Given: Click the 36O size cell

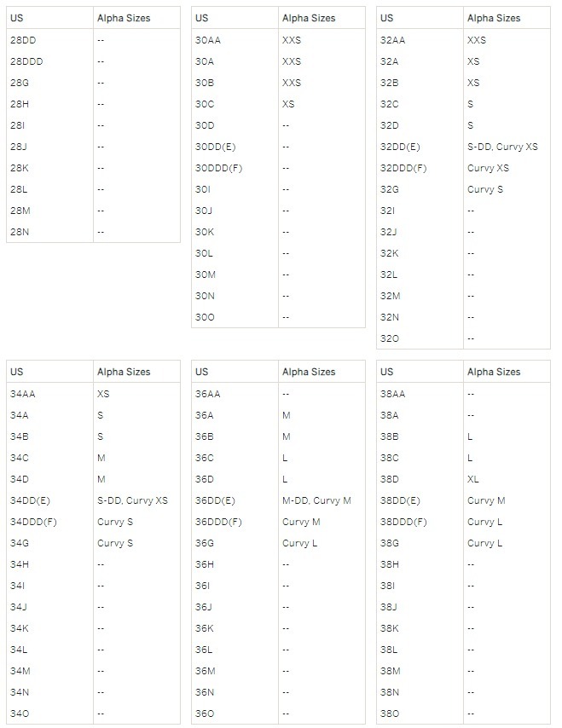Looking at the screenshot, I should point(205,714).
